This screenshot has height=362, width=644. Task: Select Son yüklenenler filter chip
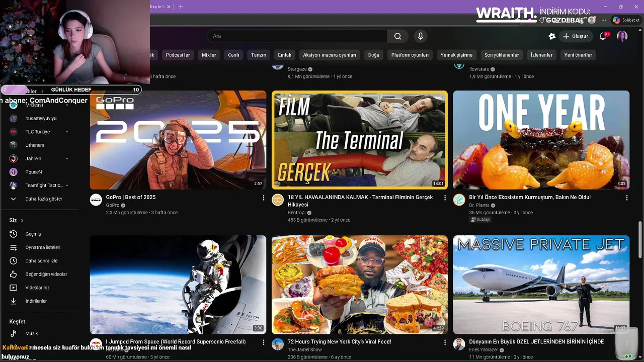502,55
